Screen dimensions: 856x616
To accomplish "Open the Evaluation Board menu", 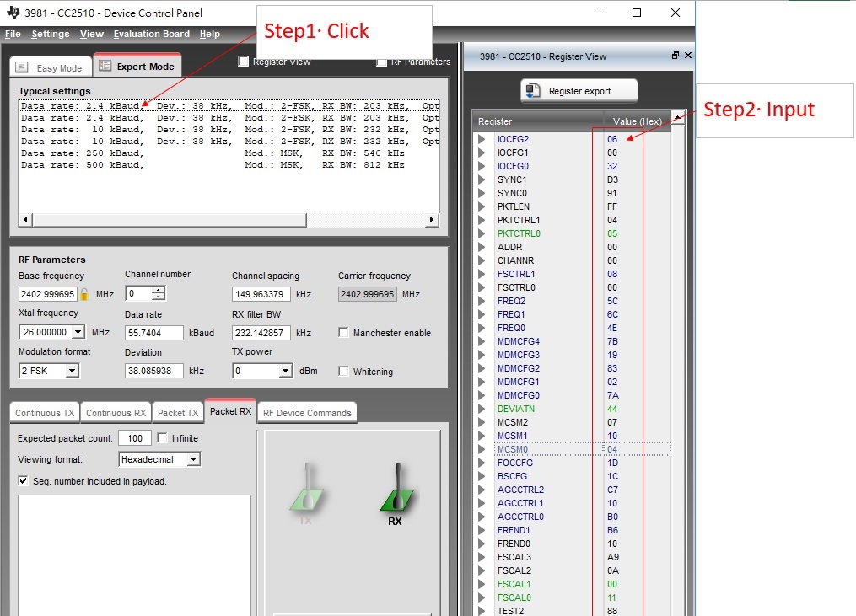I will 151,34.
